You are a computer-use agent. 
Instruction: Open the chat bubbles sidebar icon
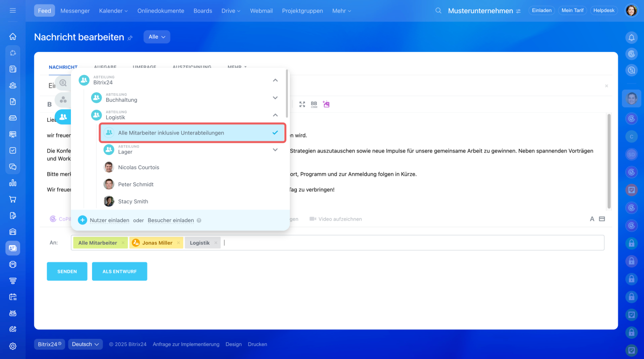[x=13, y=167]
